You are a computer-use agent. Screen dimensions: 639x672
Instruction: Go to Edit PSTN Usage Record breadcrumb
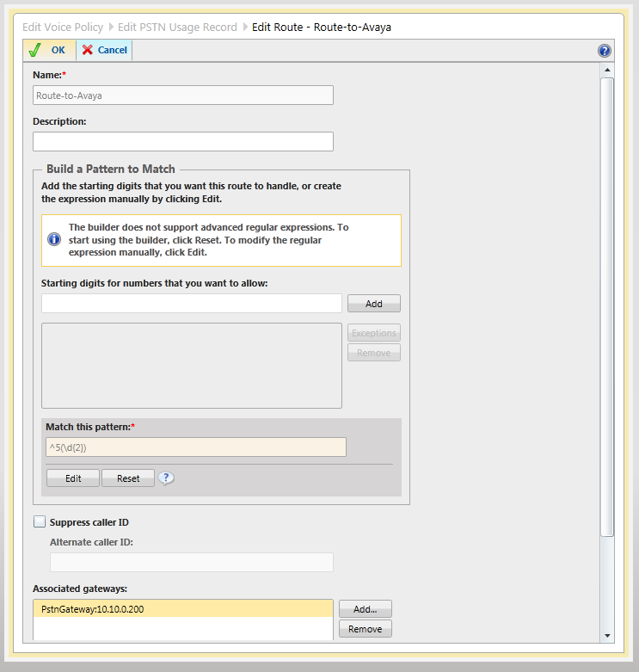[x=177, y=27]
